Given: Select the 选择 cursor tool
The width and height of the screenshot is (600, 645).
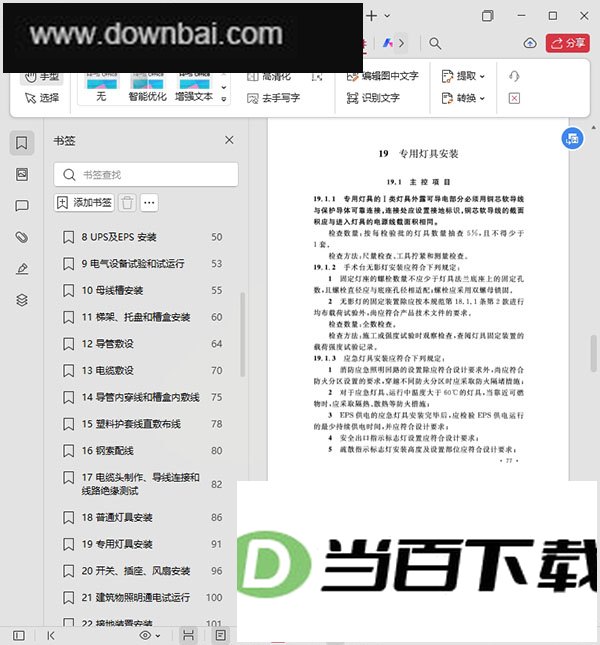Looking at the screenshot, I should pyautogui.click(x=42, y=98).
